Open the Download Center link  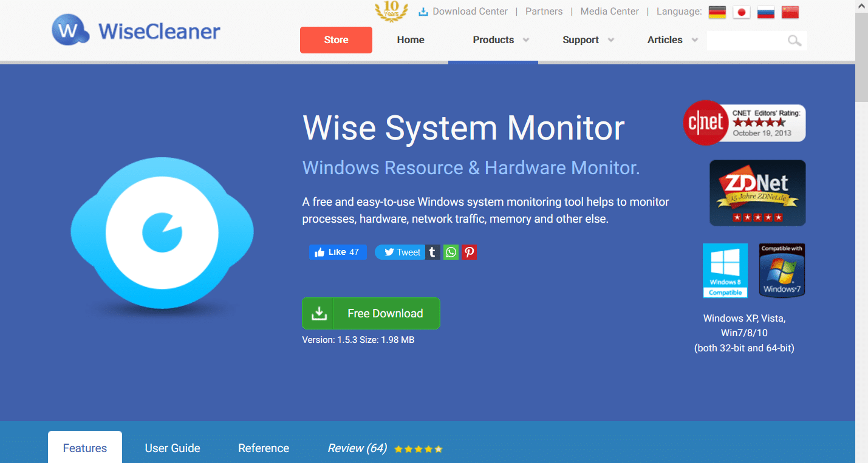tap(470, 12)
